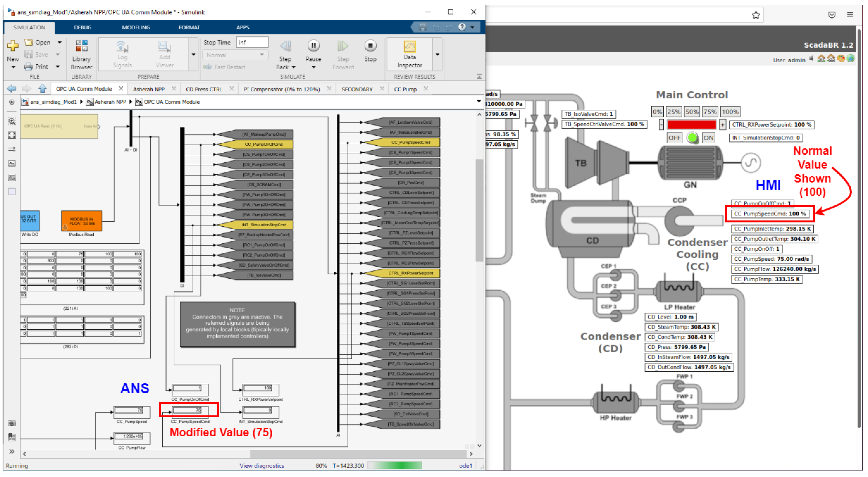Switch generator ON in Main Control
The height and width of the screenshot is (477, 868).
click(x=708, y=138)
